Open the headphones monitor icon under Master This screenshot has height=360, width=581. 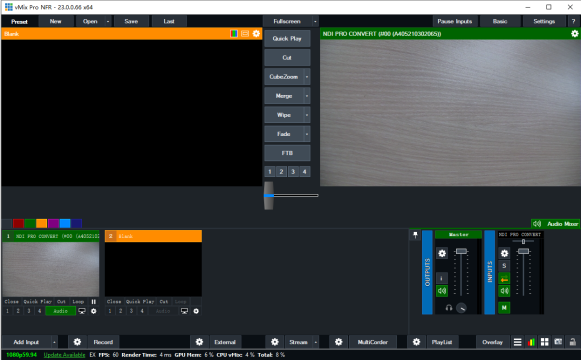[x=449, y=308]
